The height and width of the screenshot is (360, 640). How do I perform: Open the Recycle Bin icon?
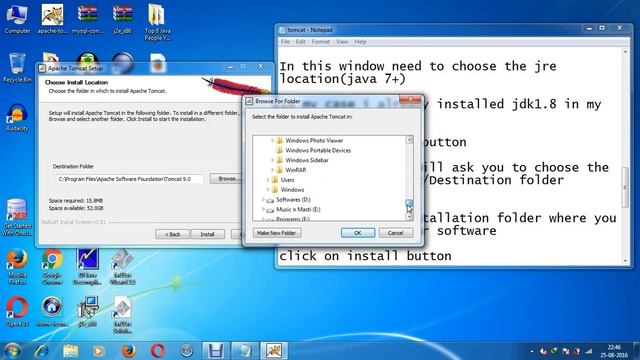pyautogui.click(x=17, y=68)
